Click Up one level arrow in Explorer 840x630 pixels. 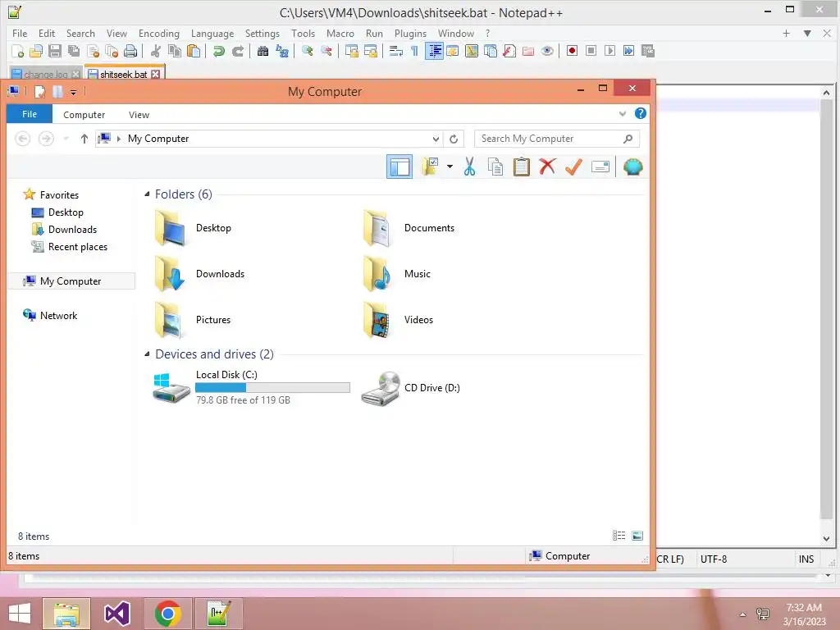[84, 139]
